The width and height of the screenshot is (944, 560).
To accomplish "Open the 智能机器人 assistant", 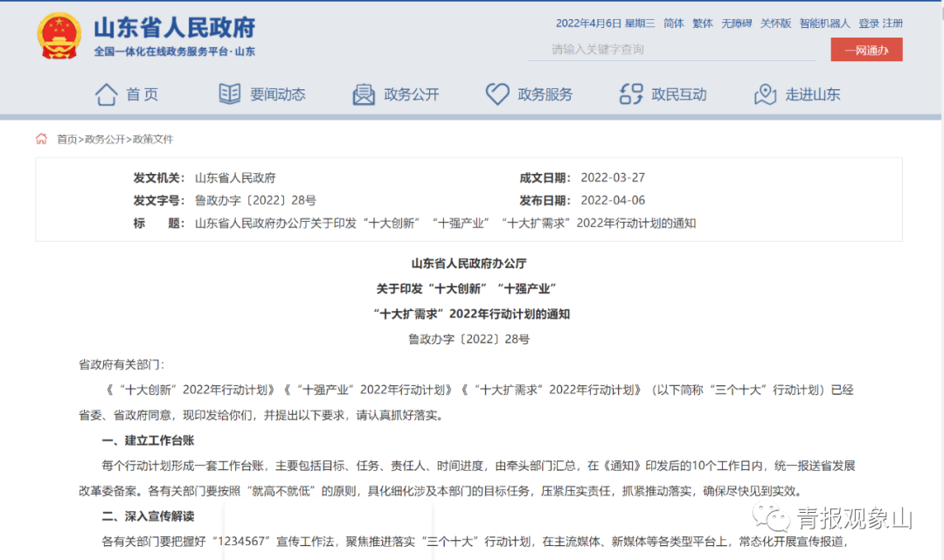I will pyautogui.click(x=825, y=24).
